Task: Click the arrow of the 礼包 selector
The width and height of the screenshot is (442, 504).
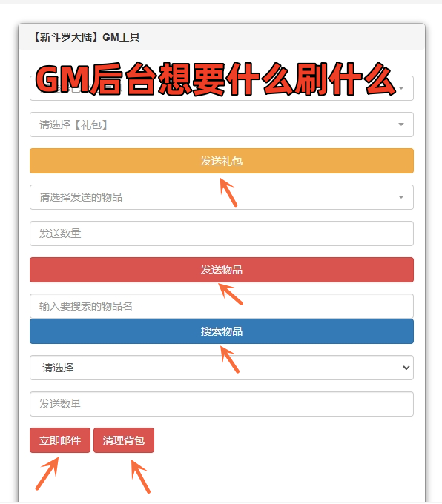Action: point(400,125)
